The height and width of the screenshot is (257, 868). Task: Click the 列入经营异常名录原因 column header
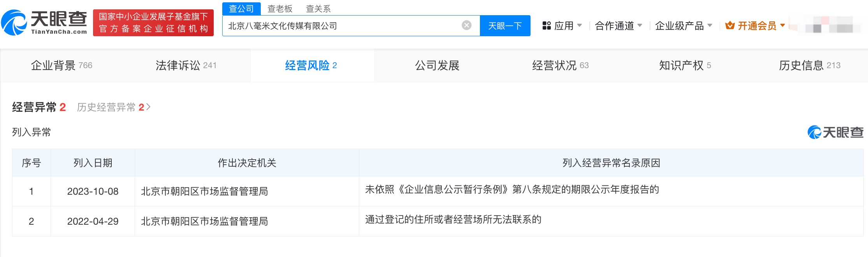click(611, 163)
